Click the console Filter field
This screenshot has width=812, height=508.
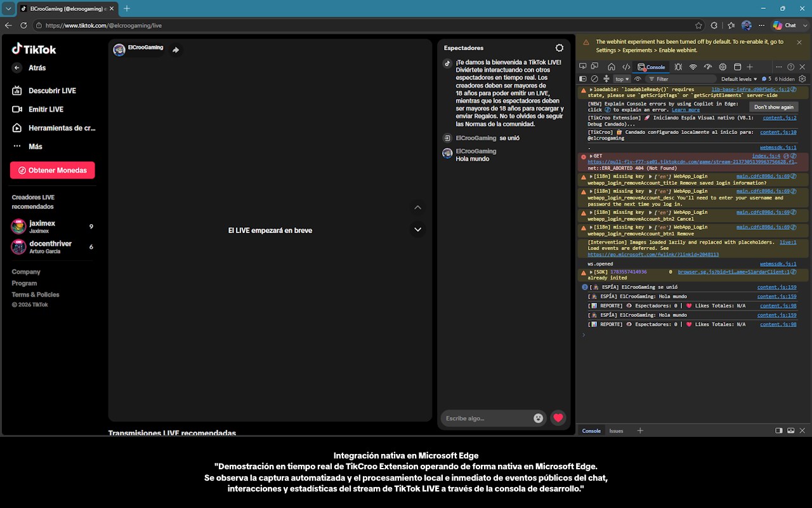681,79
